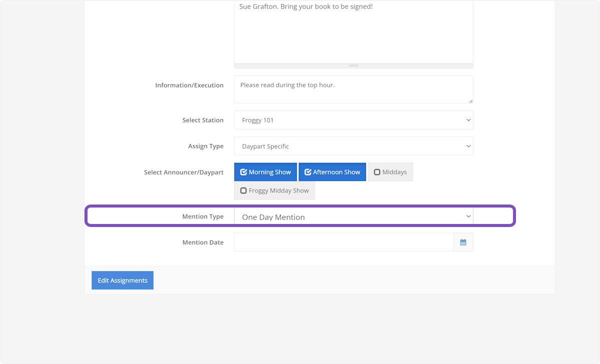Click the Edit Assignments button
The height and width of the screenshot is (364, 600).
(122, 280)
